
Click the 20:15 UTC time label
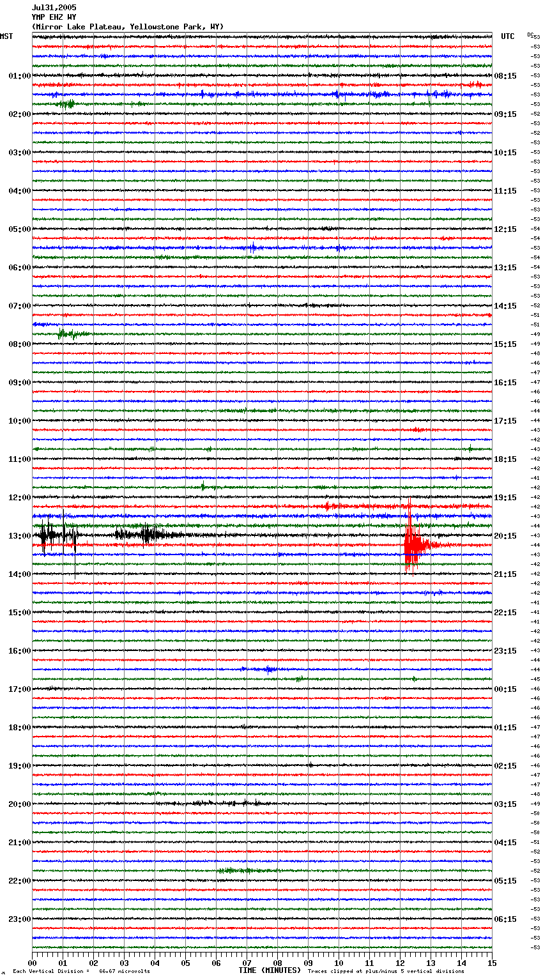(505, 536)
